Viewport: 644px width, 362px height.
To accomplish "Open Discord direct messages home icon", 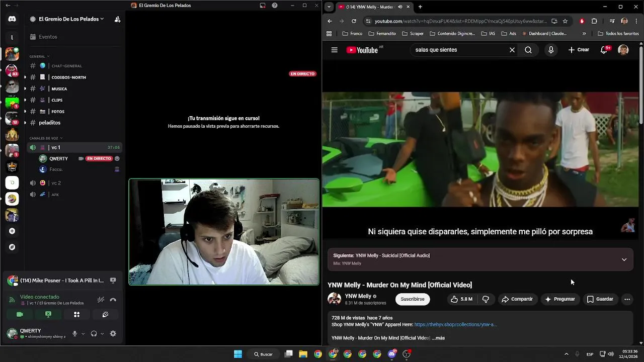I will click(12, 19).
